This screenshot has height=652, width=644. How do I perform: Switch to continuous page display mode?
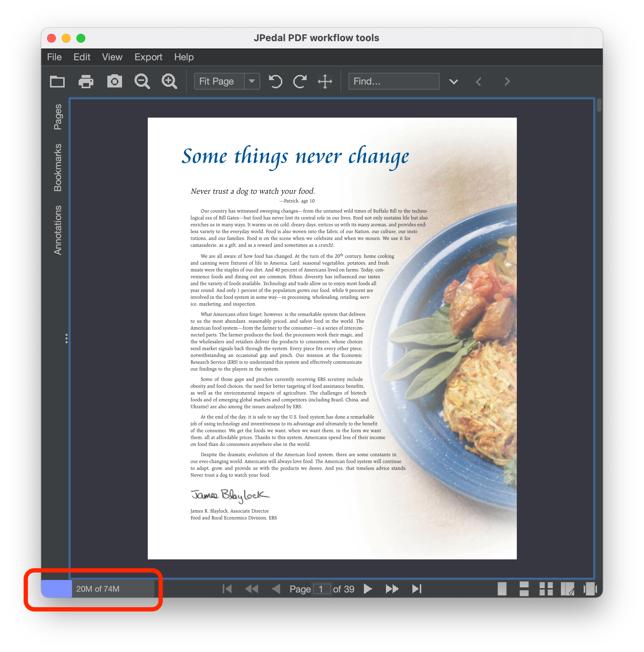[x=524, y=589]
